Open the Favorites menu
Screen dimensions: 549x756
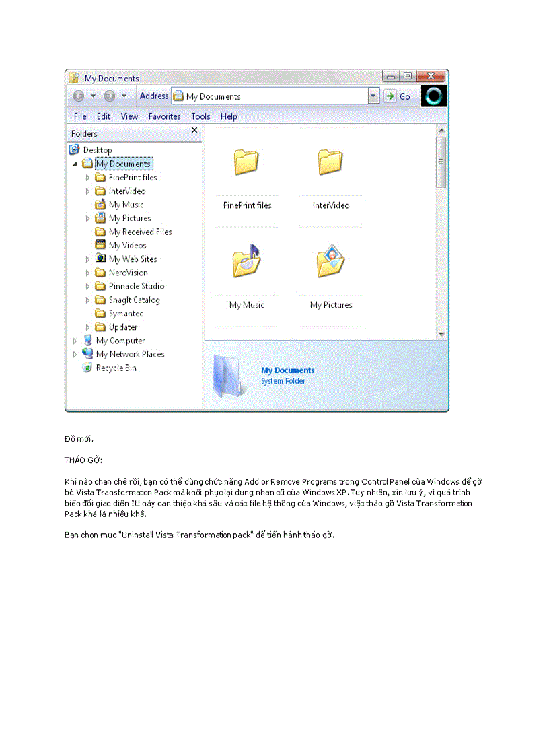tap(165, 116)
